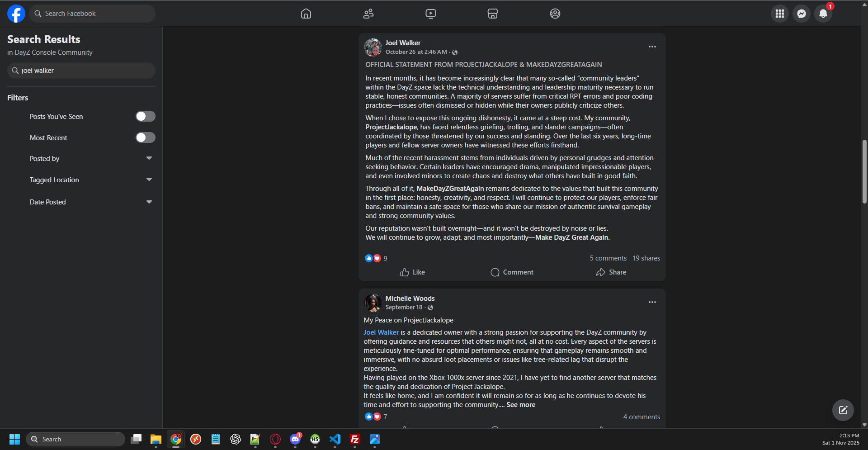Open Task View in the taskbar
Screen dimensions: 868x450
[136, 439]
